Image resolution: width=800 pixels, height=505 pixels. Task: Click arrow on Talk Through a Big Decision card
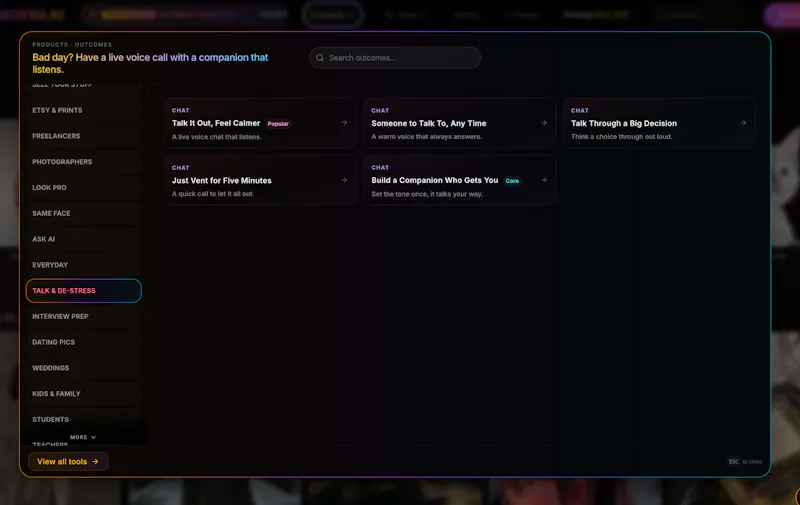click(743, 122)
